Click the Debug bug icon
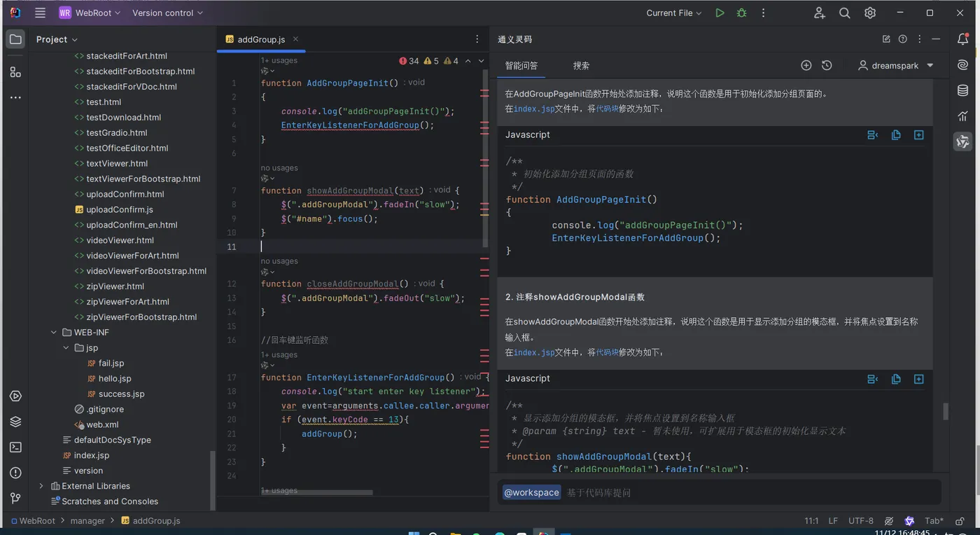 coord(741,13)
